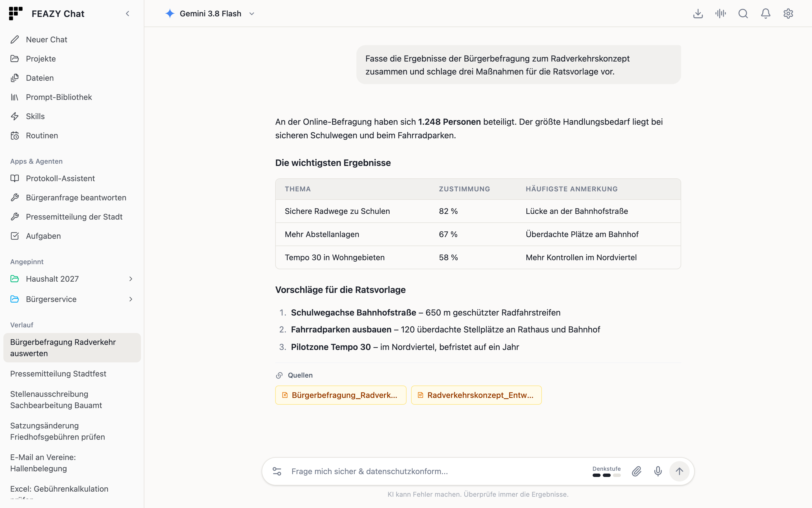Viewport: 812px width, 508px height.
Task: Open the Prompt-Bibliothek
Action: [72, 97]
